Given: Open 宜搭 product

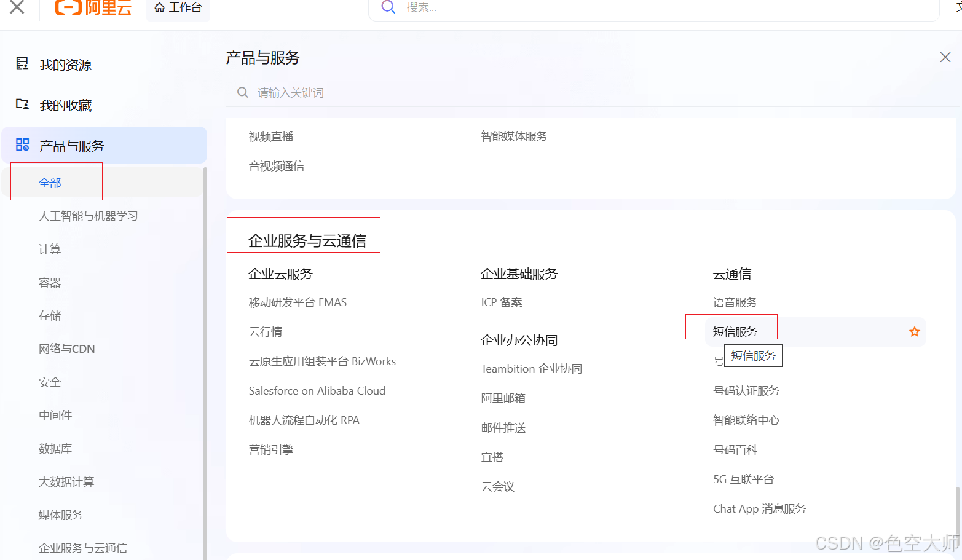Looking at the screenshot, I should (492, 457).
